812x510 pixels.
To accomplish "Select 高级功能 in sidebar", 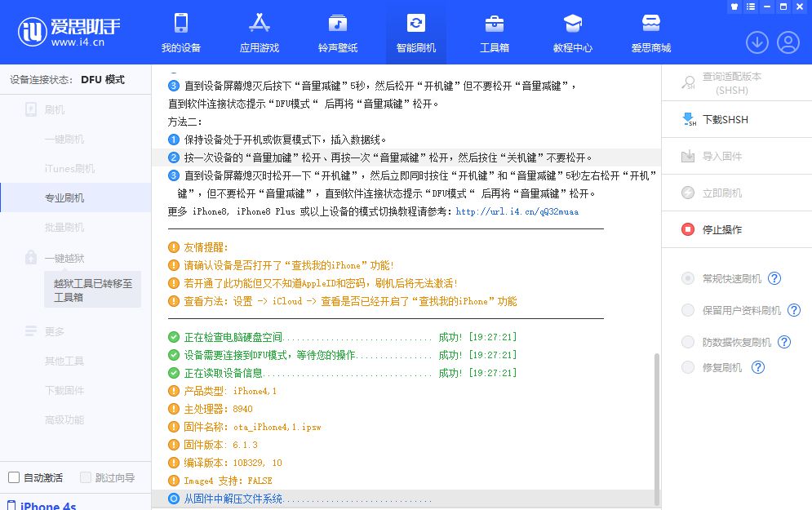I will point(64,420).
